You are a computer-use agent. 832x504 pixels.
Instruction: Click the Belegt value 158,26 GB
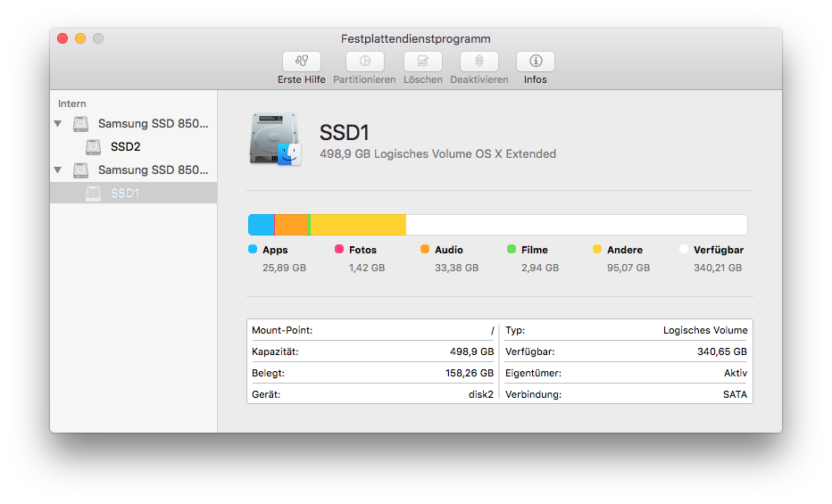point(470,373)
